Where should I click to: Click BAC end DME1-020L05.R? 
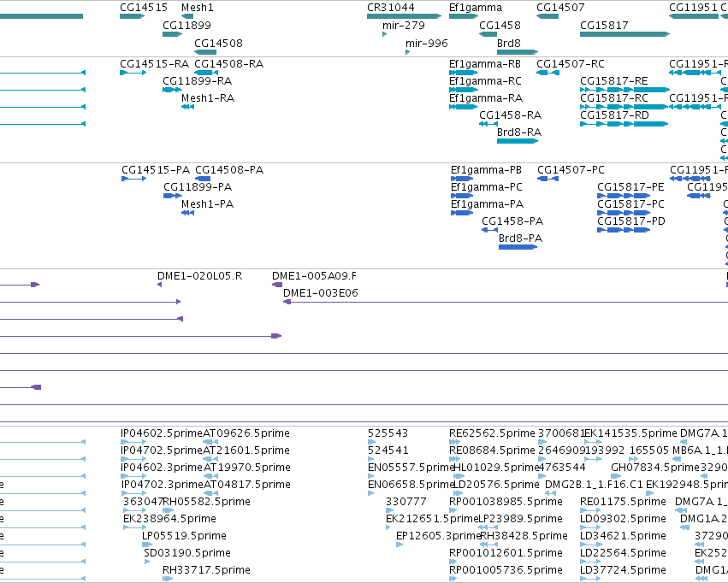pyautogui.click(x=160, y=285)
